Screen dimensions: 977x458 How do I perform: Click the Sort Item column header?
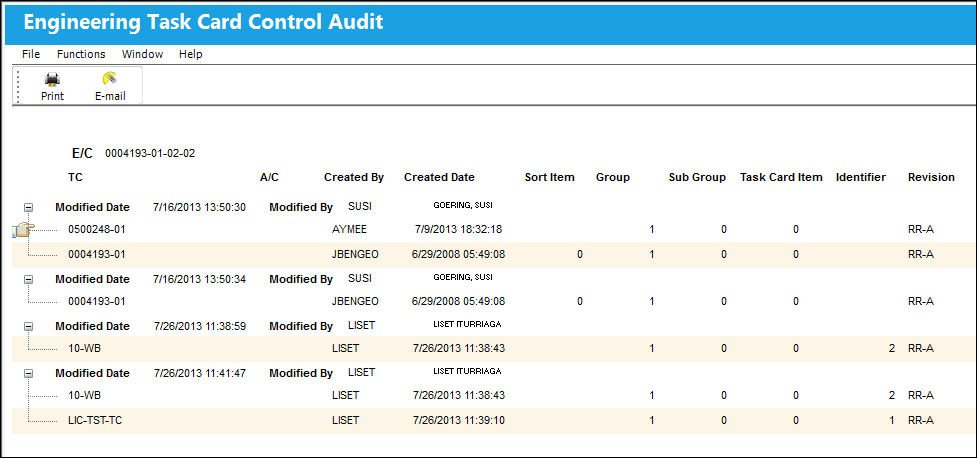[x=550, y=178]
